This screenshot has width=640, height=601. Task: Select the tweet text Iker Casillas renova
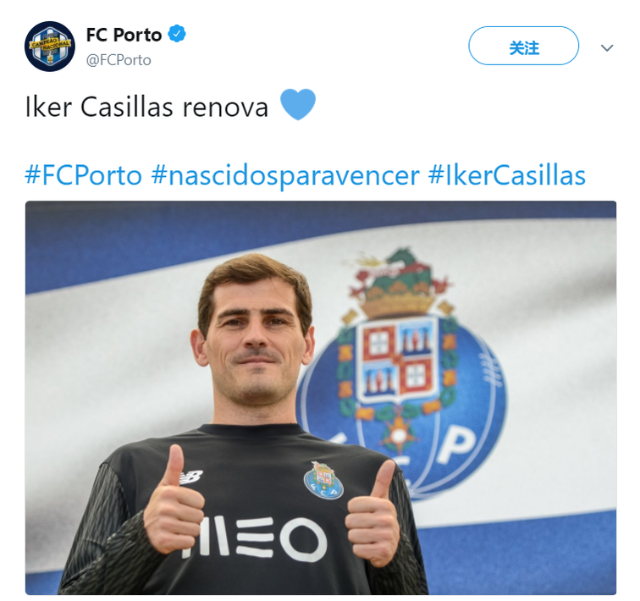pyautogui.click(x=147, y=107)
